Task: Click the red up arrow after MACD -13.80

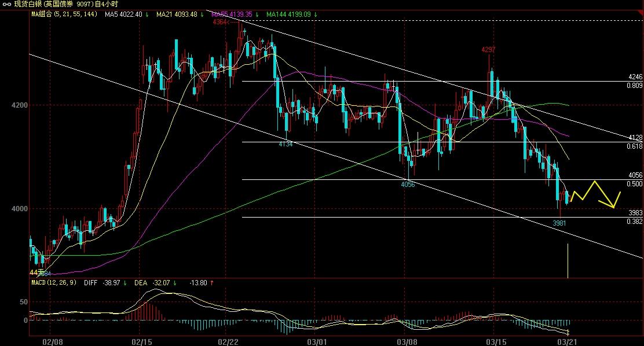Action: click(x=212, y=283)
